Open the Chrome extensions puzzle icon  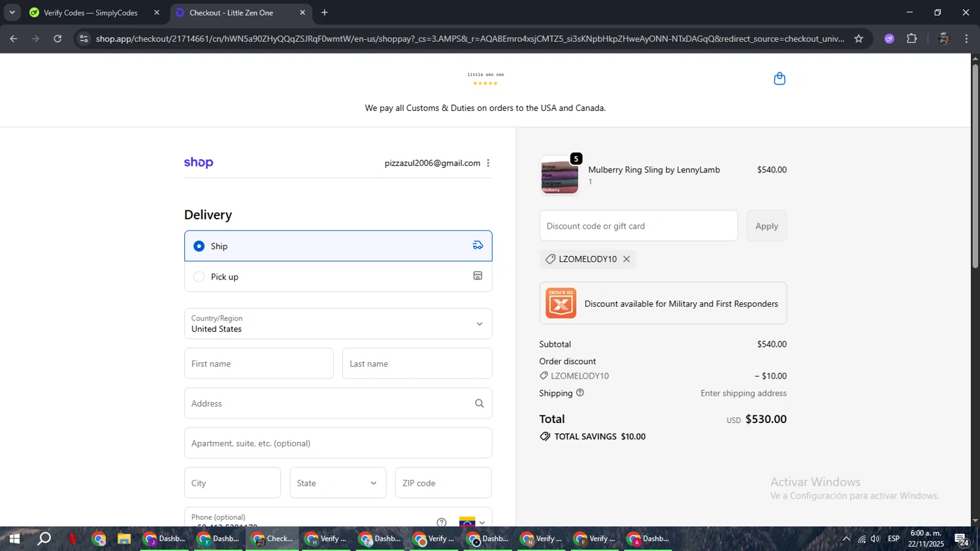click(912, 39)
